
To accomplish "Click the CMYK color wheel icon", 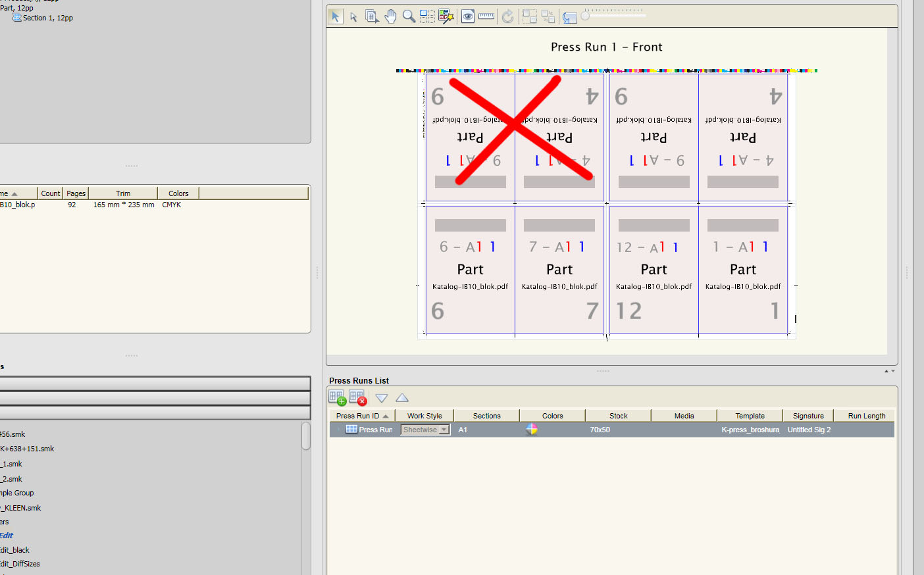I will click(x=532, y=430).
